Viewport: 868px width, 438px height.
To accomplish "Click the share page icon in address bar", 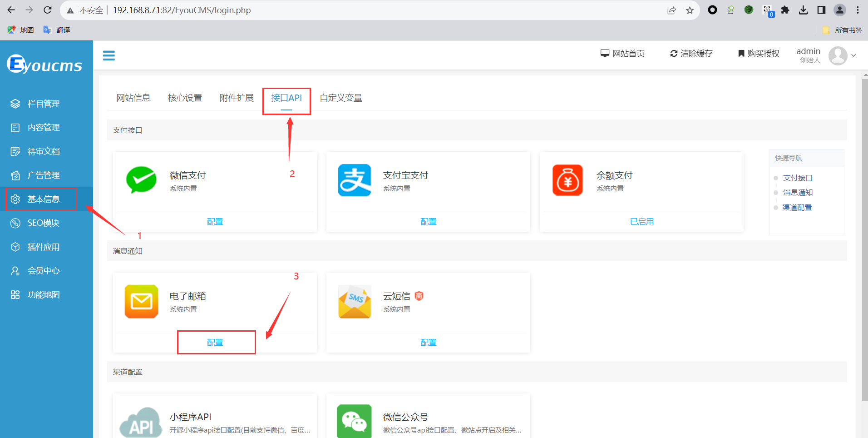I will tap(671, 10).
